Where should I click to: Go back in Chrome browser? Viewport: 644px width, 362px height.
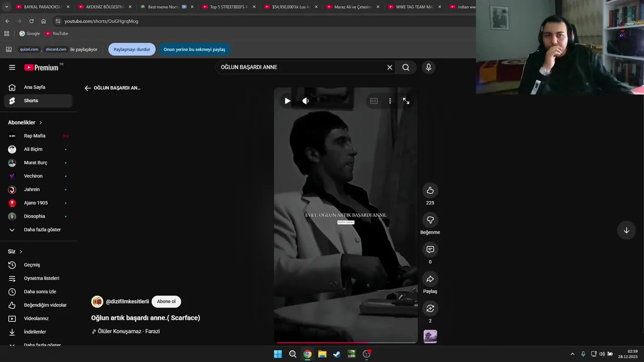pos(7,21)
